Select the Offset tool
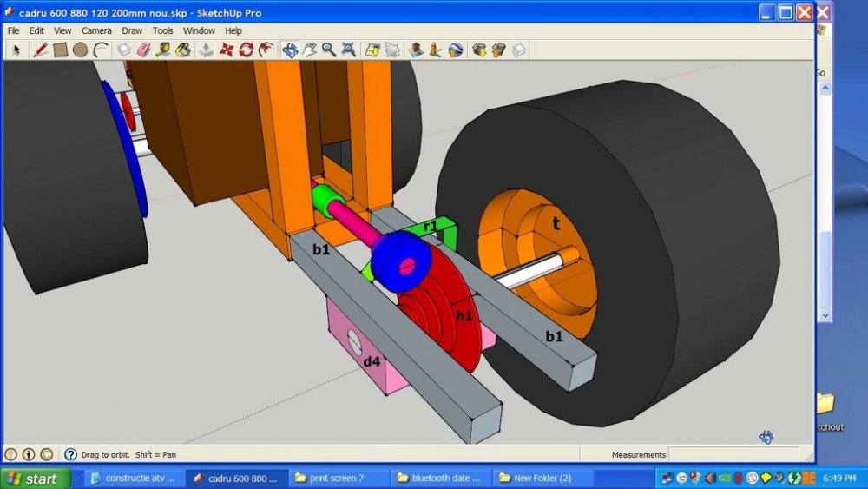The height and width of the screenshot is (489, 868). coord(266,50)
